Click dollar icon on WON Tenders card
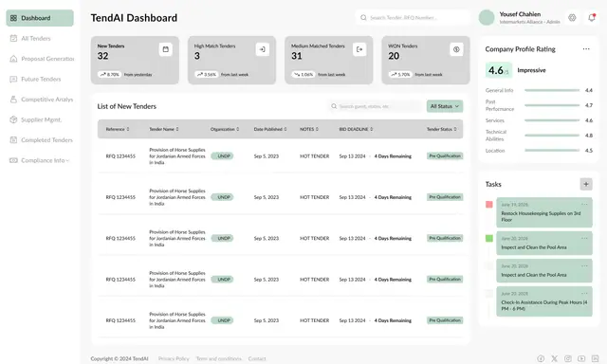607x364 pixels. click(456, 49)
